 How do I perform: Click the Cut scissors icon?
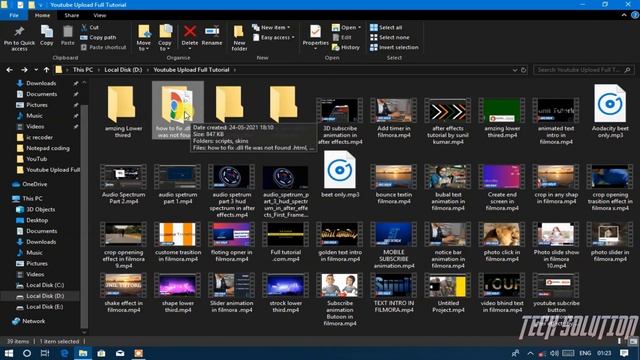tap(84, 27)
